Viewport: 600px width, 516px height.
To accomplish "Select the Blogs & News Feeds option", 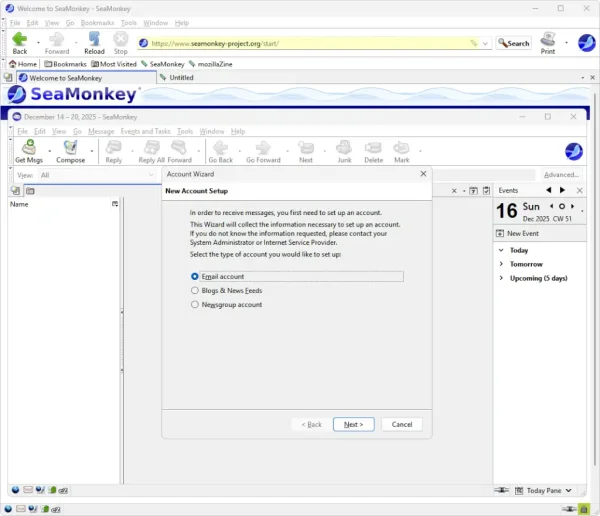I will 194,291.
